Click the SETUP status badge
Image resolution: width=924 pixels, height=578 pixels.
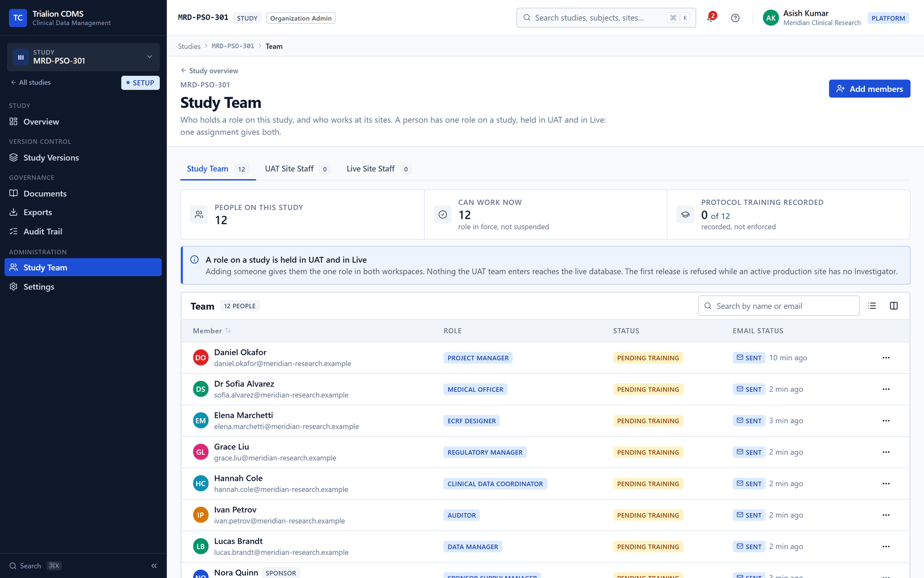(140, 83)
